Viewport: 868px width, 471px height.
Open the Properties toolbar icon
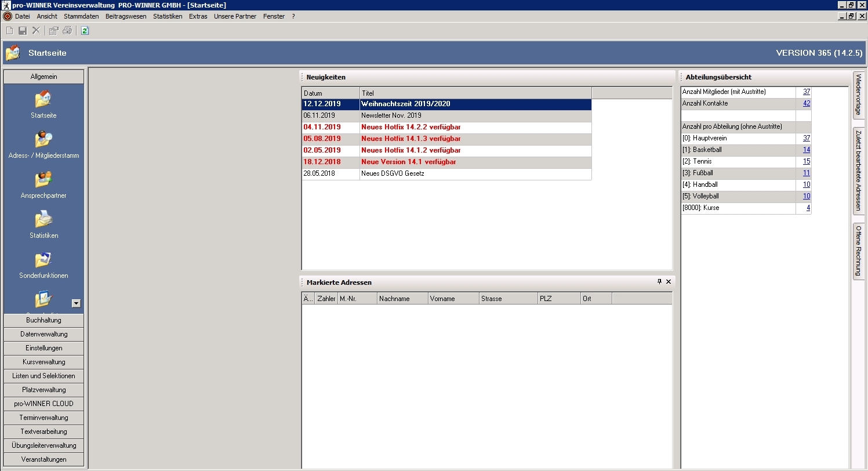[x=54, y=31]
